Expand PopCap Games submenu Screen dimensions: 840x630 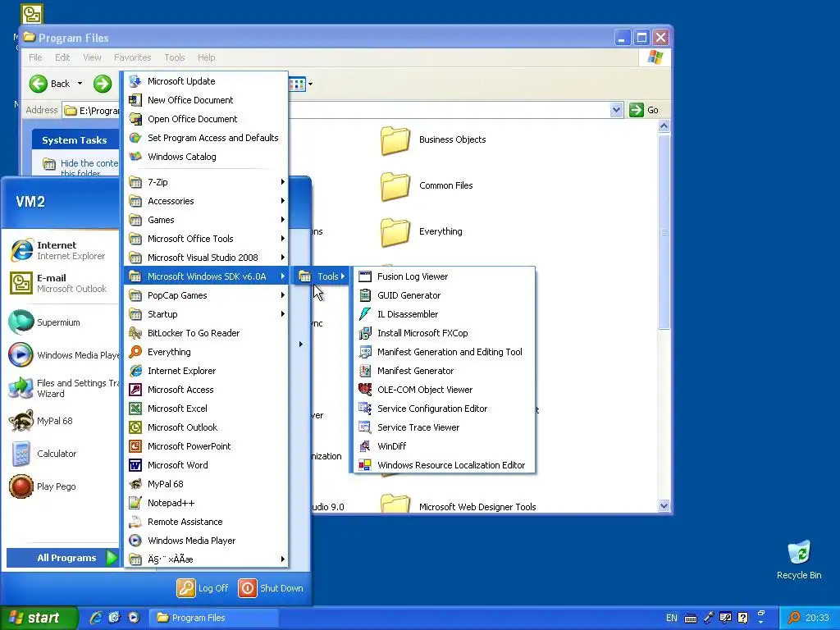click(207, 295)
